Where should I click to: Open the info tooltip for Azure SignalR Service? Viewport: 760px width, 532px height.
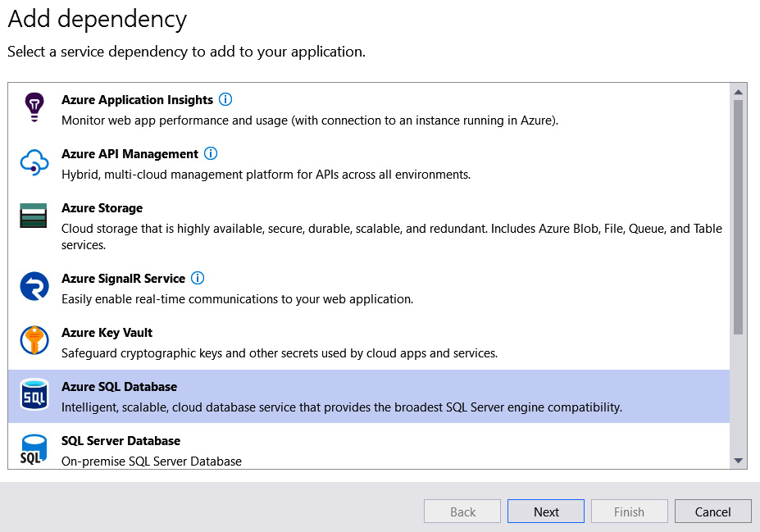tap(197, 278)
